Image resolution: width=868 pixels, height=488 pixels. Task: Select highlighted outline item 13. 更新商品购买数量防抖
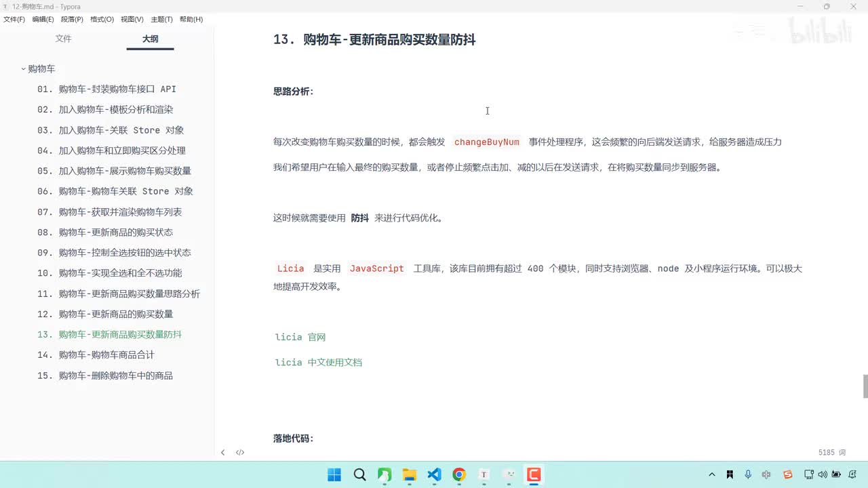point(109,335)
